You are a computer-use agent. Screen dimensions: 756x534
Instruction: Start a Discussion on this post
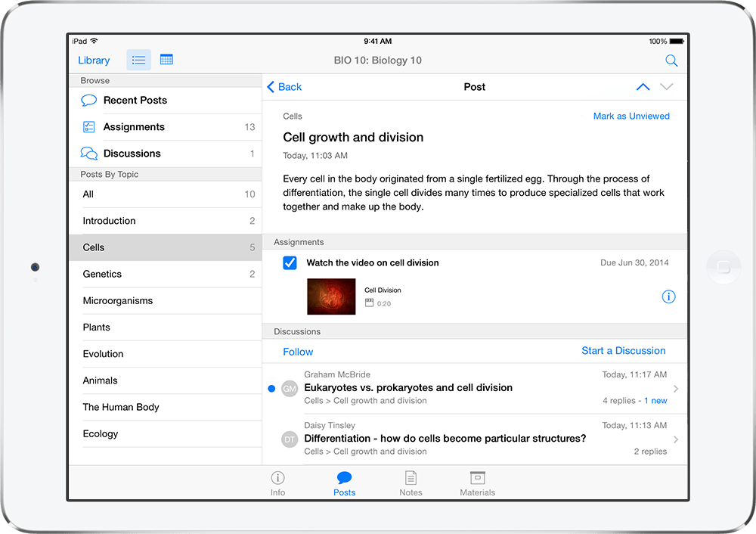coord(623,351)
